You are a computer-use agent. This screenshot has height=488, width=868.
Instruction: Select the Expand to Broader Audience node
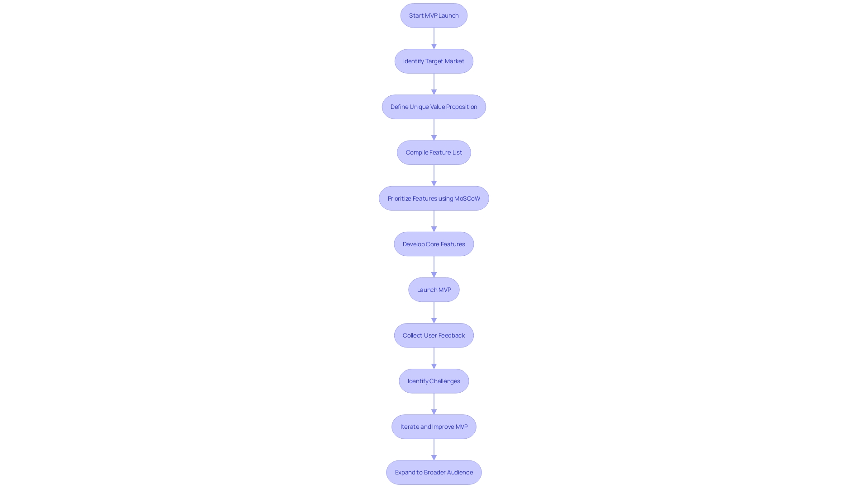[434, 472]
